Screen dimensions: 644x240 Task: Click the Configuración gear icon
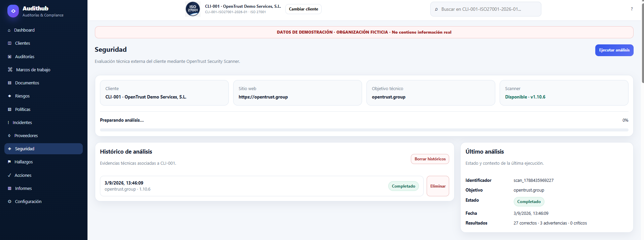pos(10,202)
